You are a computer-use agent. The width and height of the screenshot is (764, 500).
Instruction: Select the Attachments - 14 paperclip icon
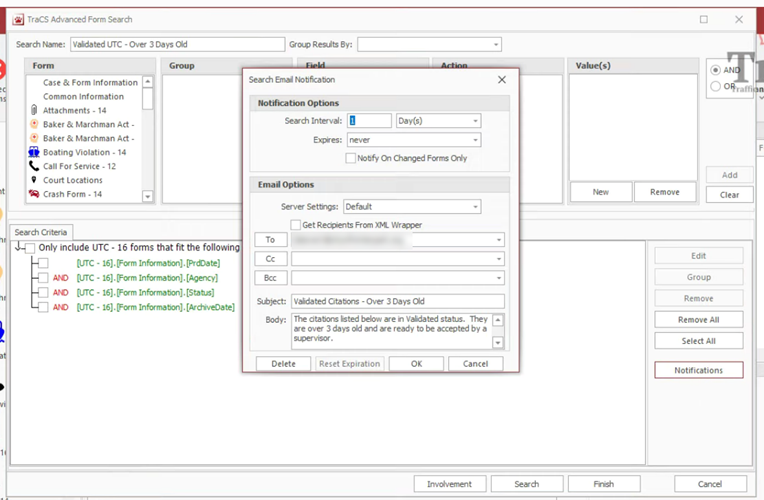coord(34,110)
